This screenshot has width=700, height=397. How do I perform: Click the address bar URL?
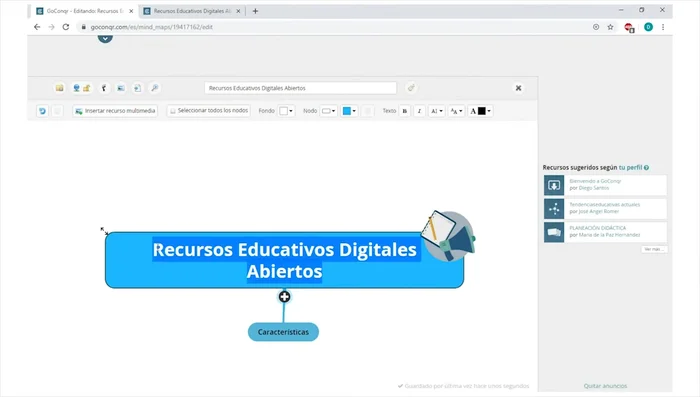pyautogui.click(x=152, y=27)
